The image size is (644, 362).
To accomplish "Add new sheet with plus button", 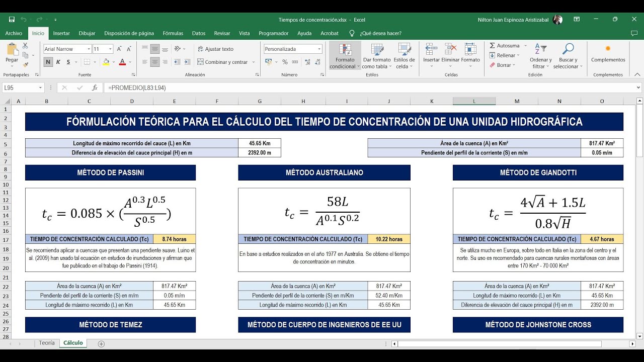I will (101, 344).
